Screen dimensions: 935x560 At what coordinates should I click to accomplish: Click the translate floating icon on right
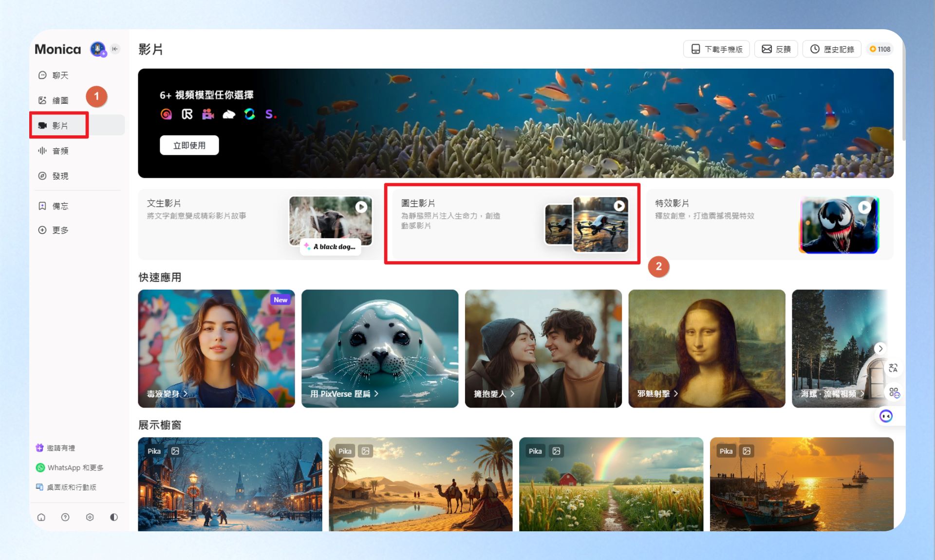[893, 368]
